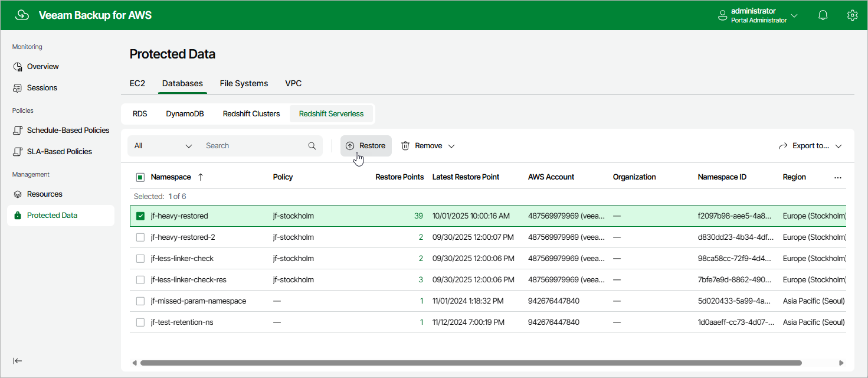Check the jf-test-retention-ns row checkbox
Viewport: 868px width, 378px height.
140,322
